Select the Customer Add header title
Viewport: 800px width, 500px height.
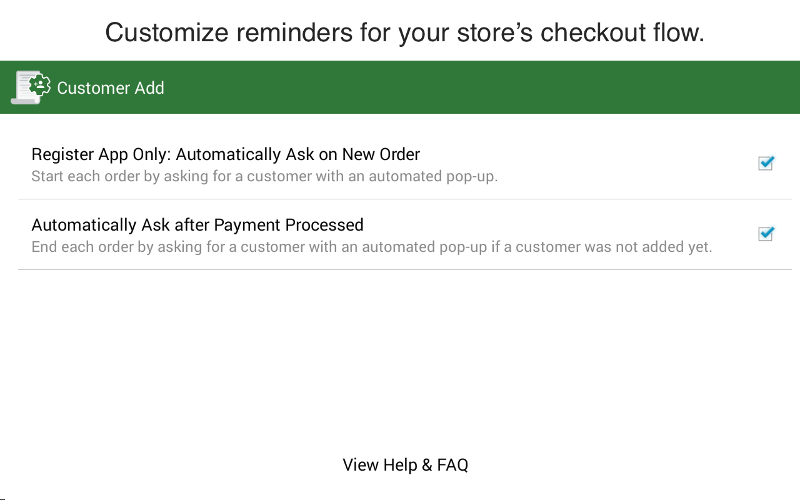click(110, 88)
